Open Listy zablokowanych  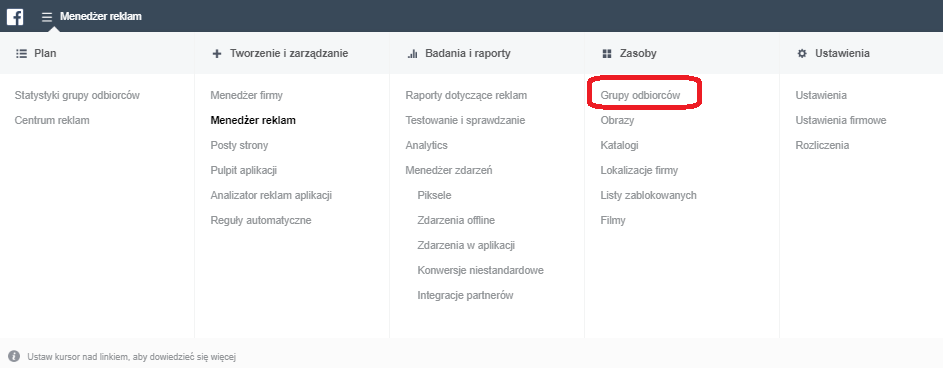pos(648,195)
